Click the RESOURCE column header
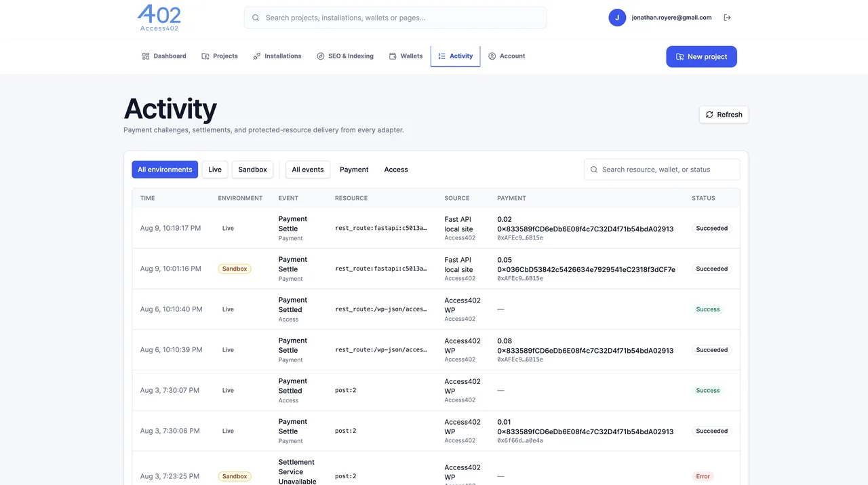 [x=351, y=198]
